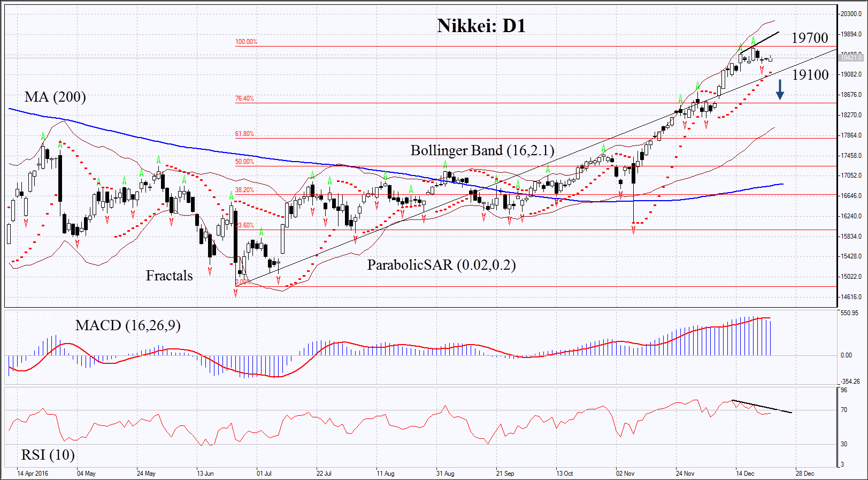Viewport: 868px width, 480px height.
Task: Click the 550.95 MACD scale value
Action: click(x=849, y=313)
